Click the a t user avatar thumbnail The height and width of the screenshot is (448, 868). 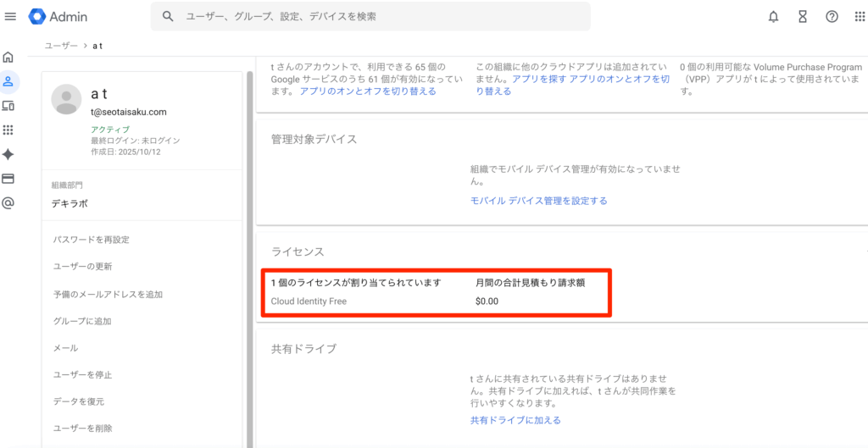[x=66, y=99]
